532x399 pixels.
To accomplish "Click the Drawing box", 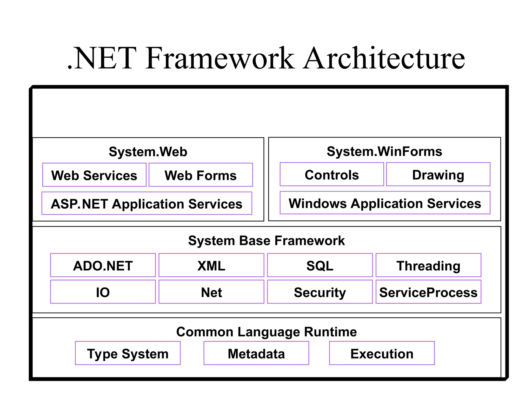I will (438, 174).
